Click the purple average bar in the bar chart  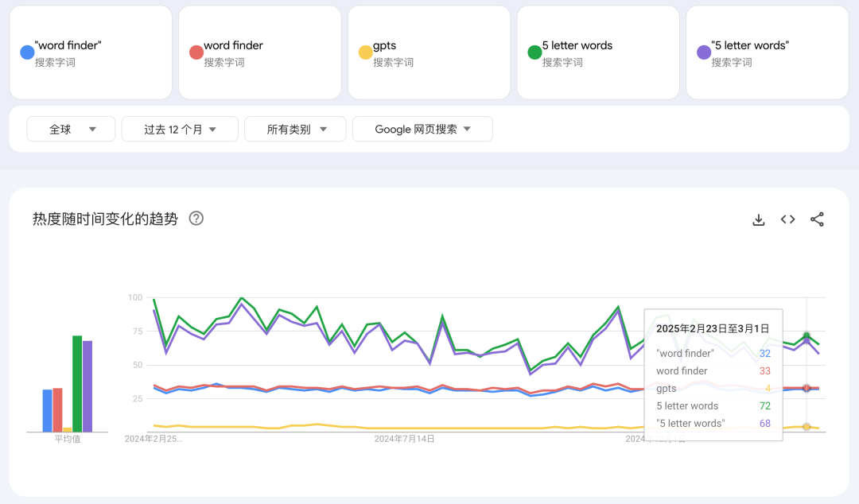[x=87, y=386]
